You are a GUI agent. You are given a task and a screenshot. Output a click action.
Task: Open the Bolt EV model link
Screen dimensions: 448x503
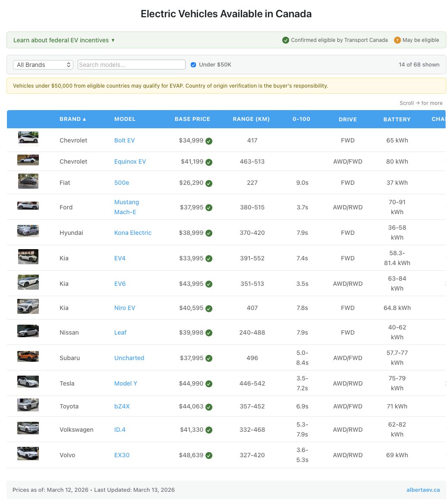pyautogui.click(x=124, y=140)
